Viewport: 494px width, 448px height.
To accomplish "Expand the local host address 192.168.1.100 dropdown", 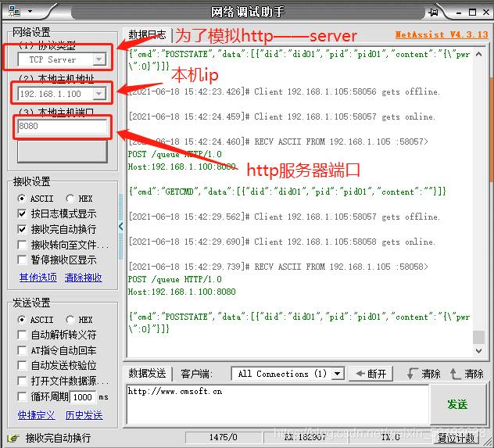I will click(99, 94).
